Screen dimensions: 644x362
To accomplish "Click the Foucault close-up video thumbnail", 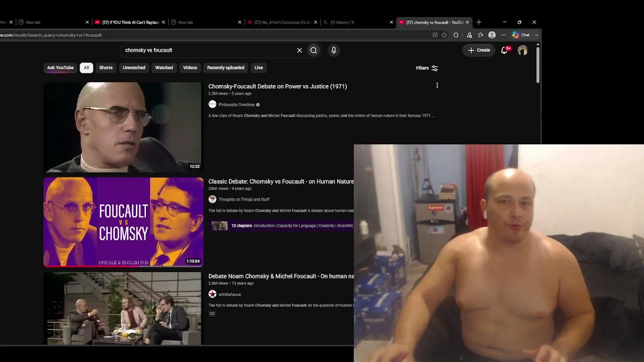I will 123,127.
